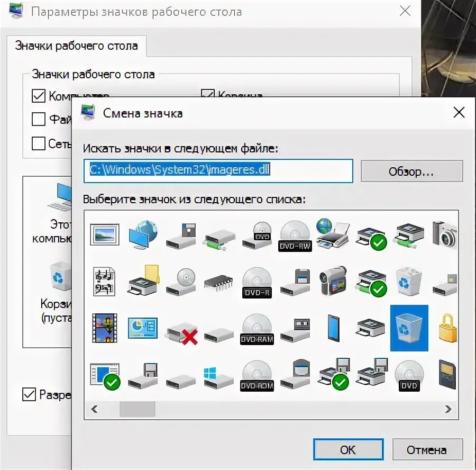This screenshot has height=470, width=476.
Task: Select the printer with globe icon
Action: coord(333,233)
